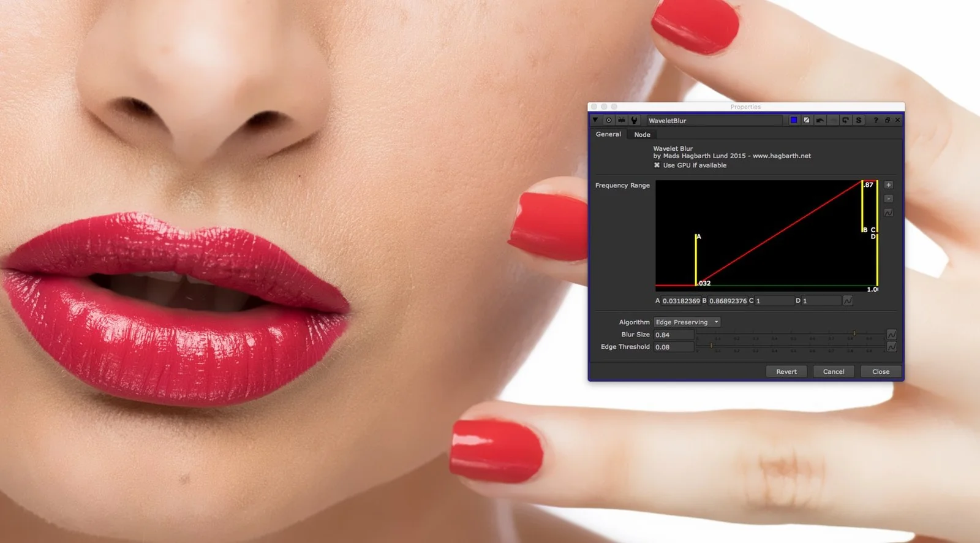980x543 pixels.
Task: Open the Algorithm dropdown showing Edge Preserving
Action: [687, 322]
